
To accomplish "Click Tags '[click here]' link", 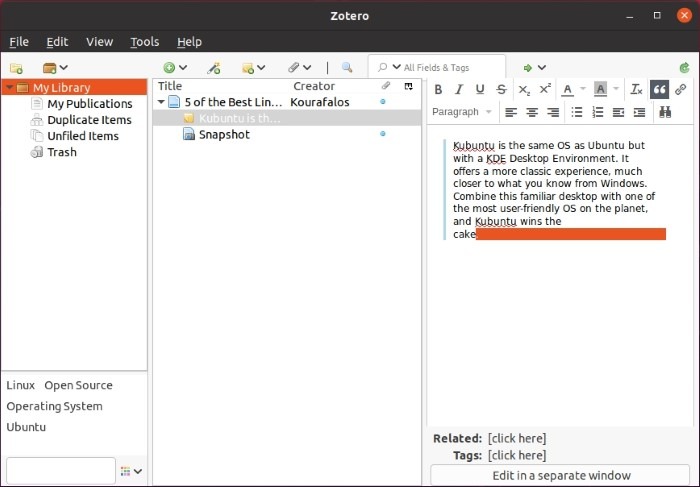I will pos(517,455).
